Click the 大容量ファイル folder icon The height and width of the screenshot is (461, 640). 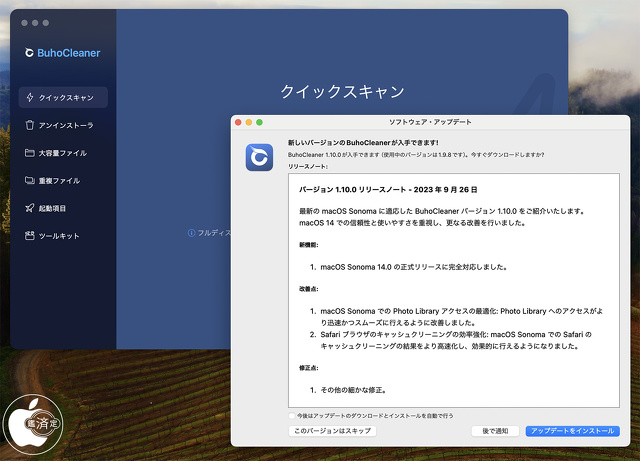29,153
